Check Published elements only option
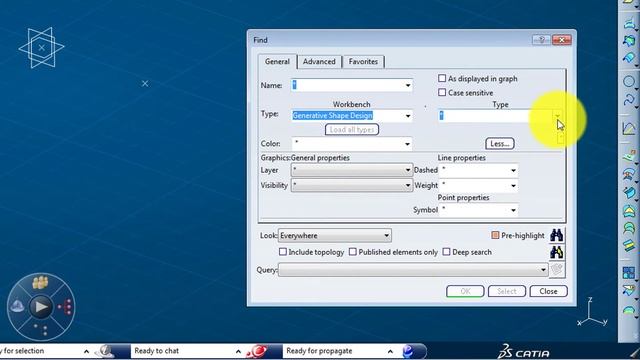This screenshot has width=640, height=360. pyautogui.click(x=353, y=252)
